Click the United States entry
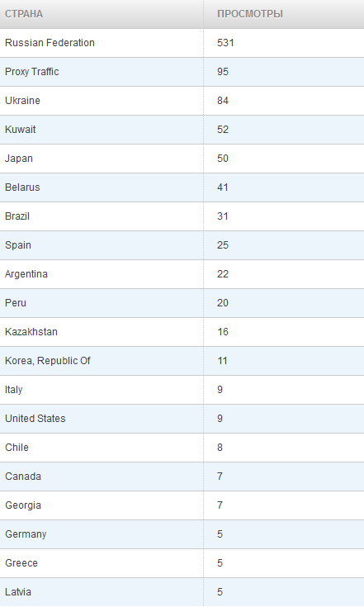Viewport: 364px width, 607px height. tap(35, 419)
